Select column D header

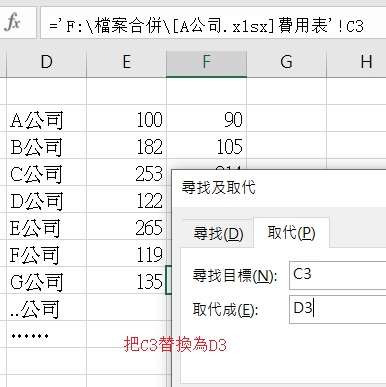pyautogui.click(x=46, y=62)
